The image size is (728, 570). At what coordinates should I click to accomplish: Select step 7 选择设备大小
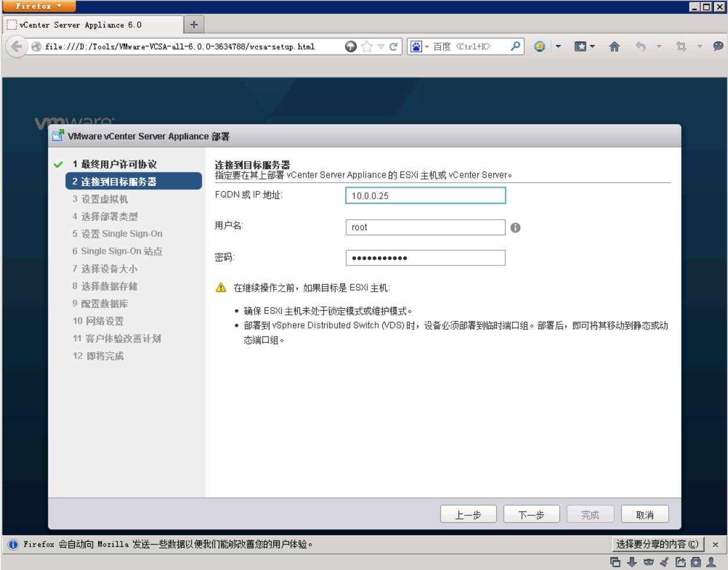coord(105,268)
